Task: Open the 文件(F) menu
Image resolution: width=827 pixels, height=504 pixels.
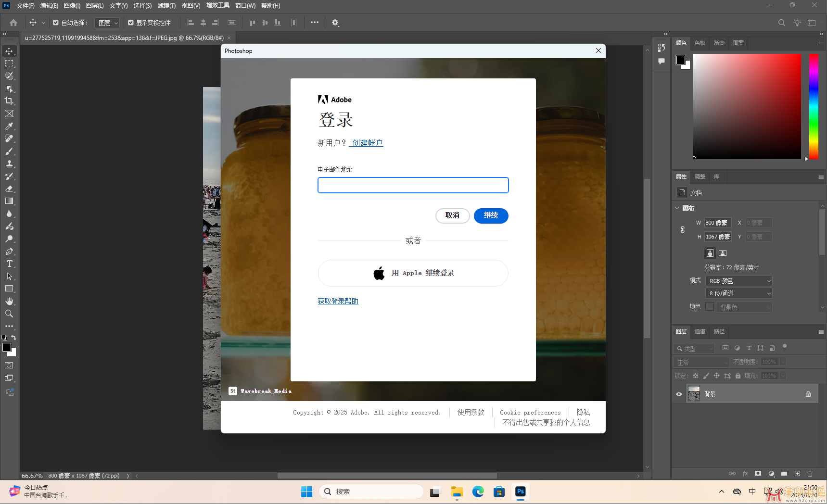Action: (x=25, y=6)
